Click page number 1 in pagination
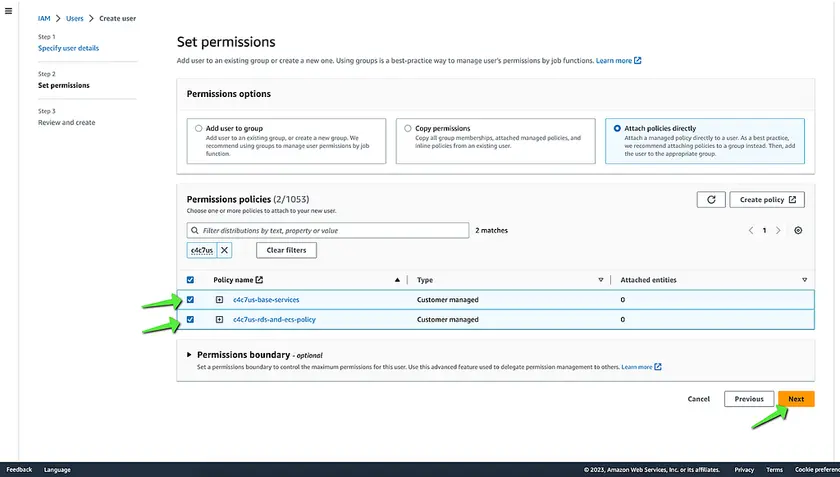840x477 pixels. pos(764,230)
